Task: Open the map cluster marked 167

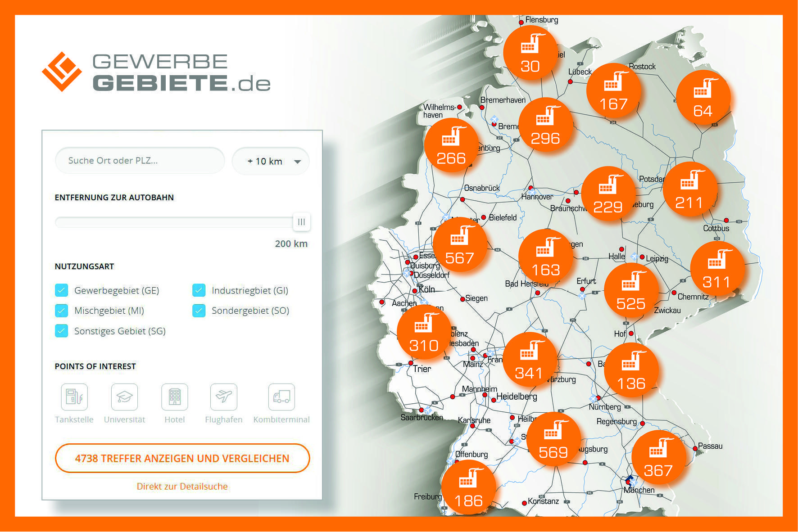Action: (613, 90)
